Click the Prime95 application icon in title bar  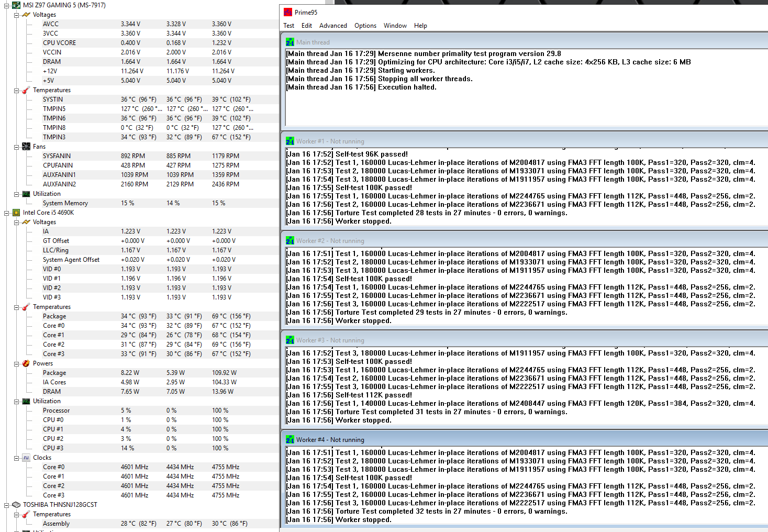[x=288, y=12]
